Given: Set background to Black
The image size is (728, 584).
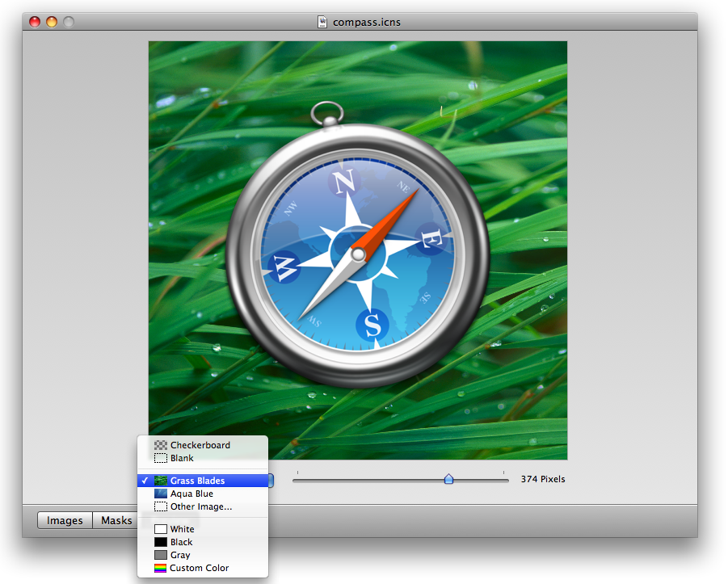Looking at the screenshot, I should click(x=203, y=542).
